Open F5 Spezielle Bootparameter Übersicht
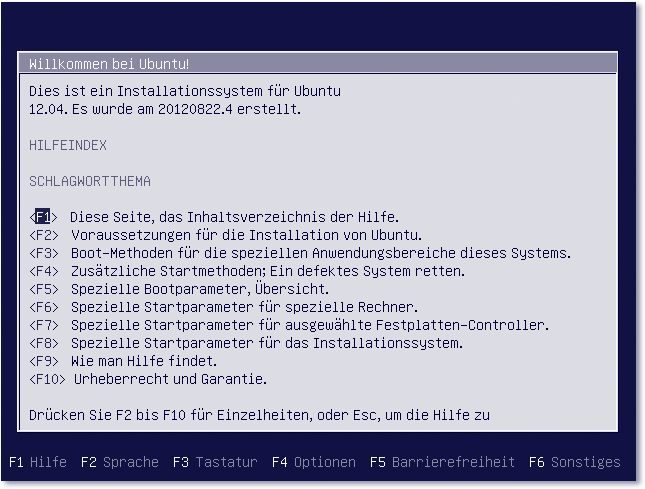This screenshot has height=489, width=645. 43,289
